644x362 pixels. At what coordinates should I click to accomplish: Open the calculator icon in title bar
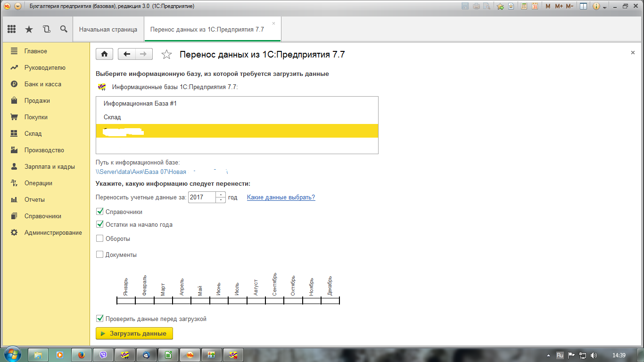(x=524, y=7)
